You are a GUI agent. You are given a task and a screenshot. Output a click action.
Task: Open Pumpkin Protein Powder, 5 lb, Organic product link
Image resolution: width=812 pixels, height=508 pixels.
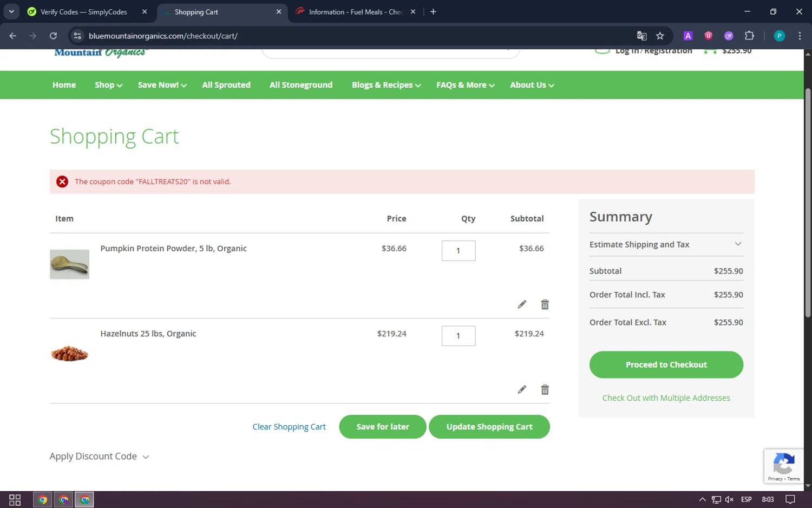click(x=173, y=249)
